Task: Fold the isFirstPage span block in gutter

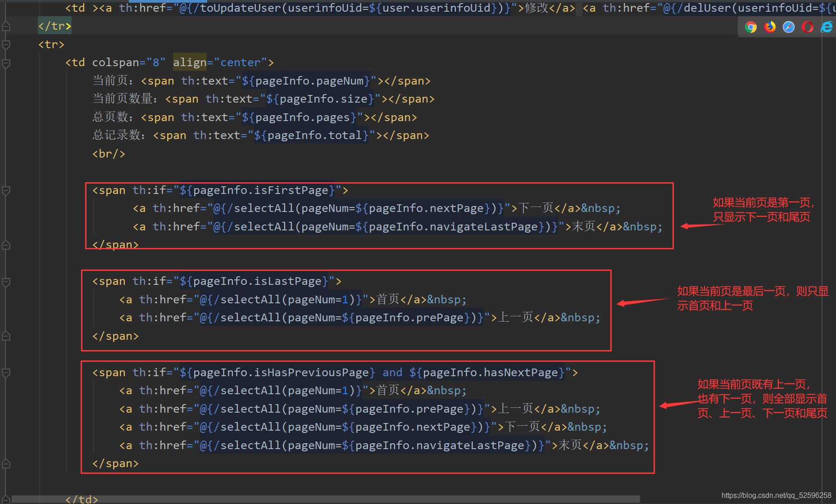Action: 6,190
